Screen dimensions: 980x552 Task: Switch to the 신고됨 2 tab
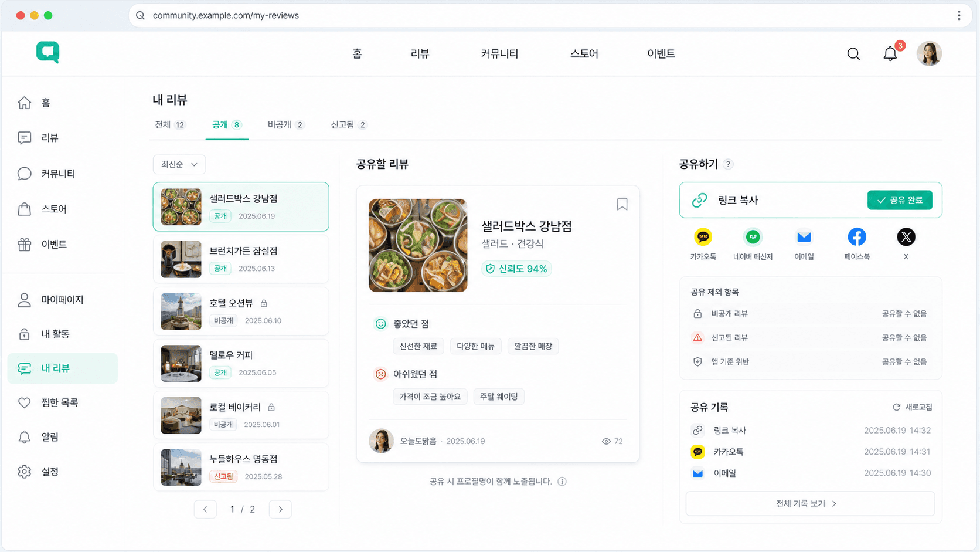pyautogui.click(x=349, y=125)
